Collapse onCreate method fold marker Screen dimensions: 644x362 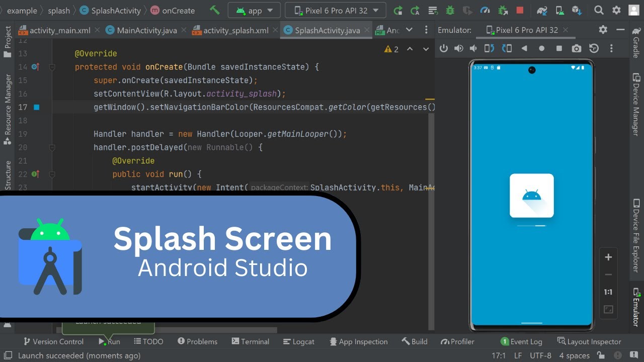[52, 67]
